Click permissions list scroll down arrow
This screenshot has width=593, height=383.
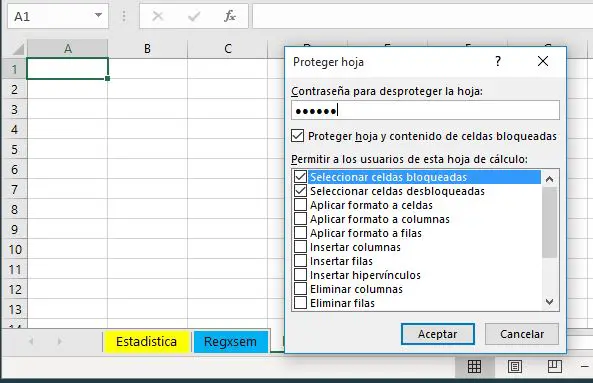550,302
